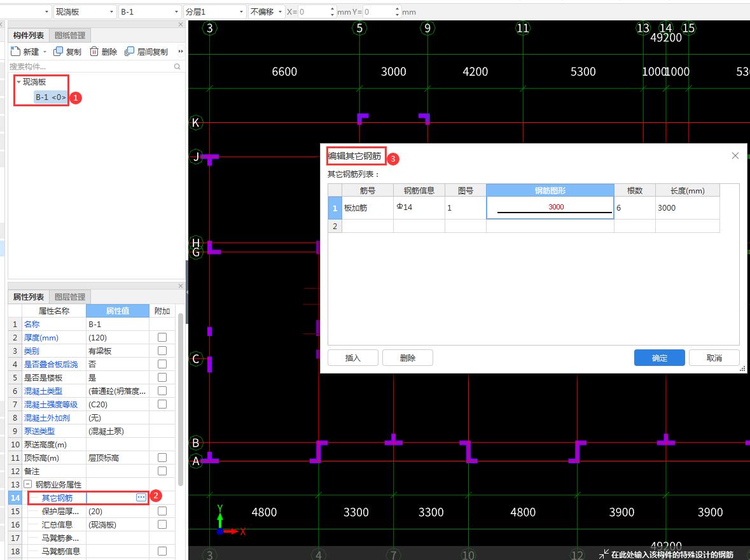Click the dialog size grip corner
Image resolution: width=750 pixels, height=560 pixels.
pos(742,369)
